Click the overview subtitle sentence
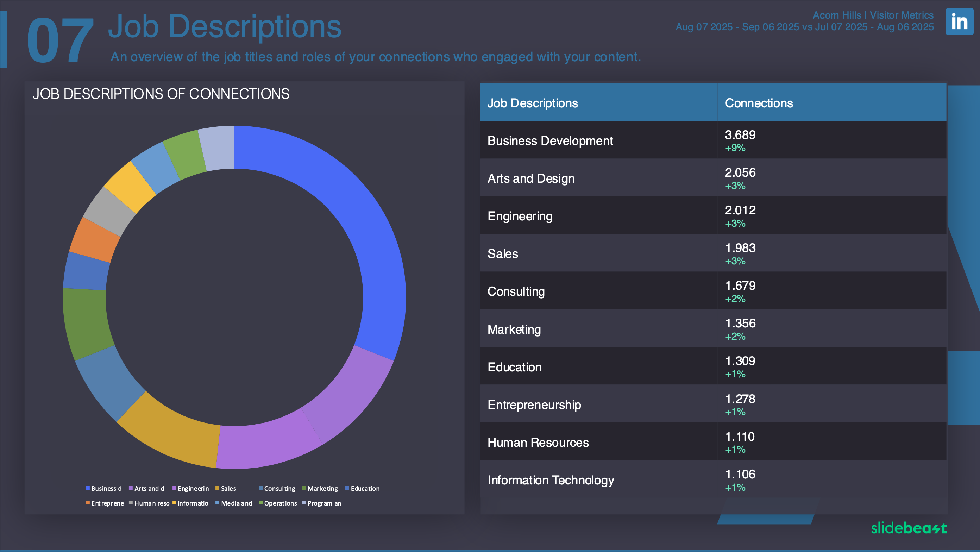Screen dimensions: 980x552 pos(376,57)
